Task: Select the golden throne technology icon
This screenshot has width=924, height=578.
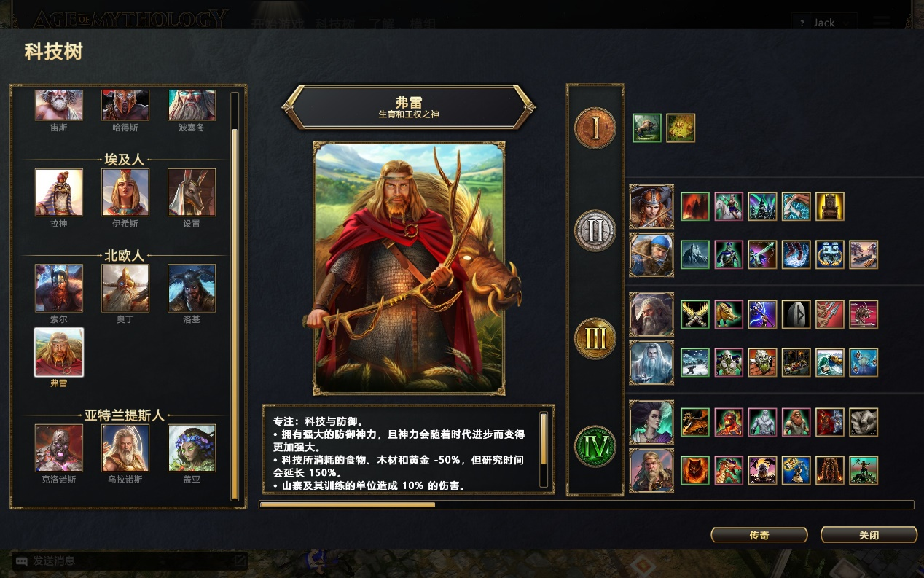Action: pyautogui.click(x=829, y=206)
